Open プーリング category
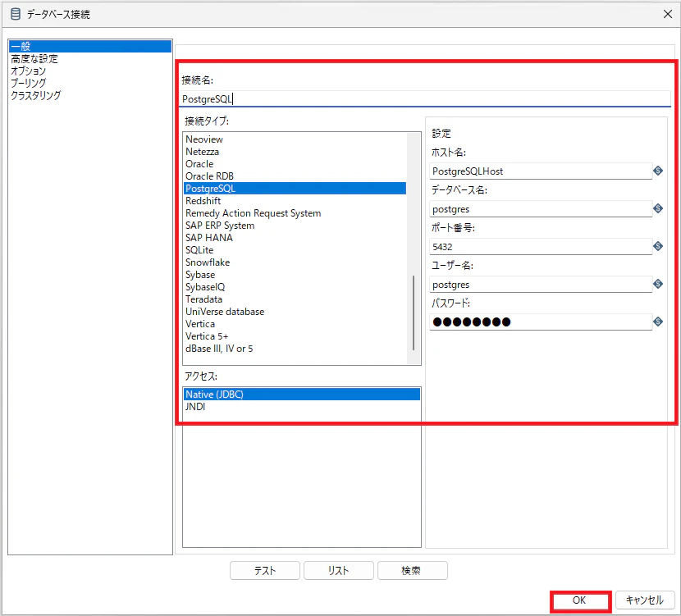The image size is (681, 616). click(28, 83)
